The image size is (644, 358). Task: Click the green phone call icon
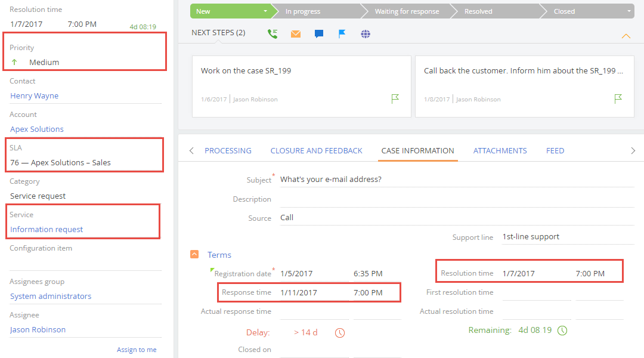[x=273, y=34]
